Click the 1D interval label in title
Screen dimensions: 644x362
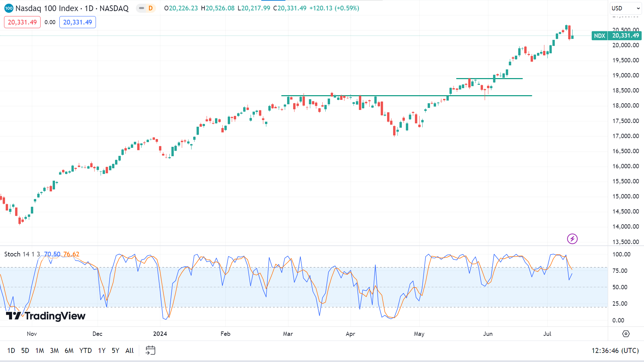[89, 8]
